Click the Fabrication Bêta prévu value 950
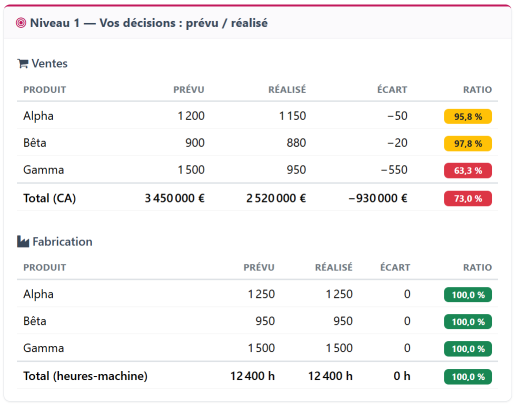The height and width of the screenshot is (405, 516). click(265, 321)
